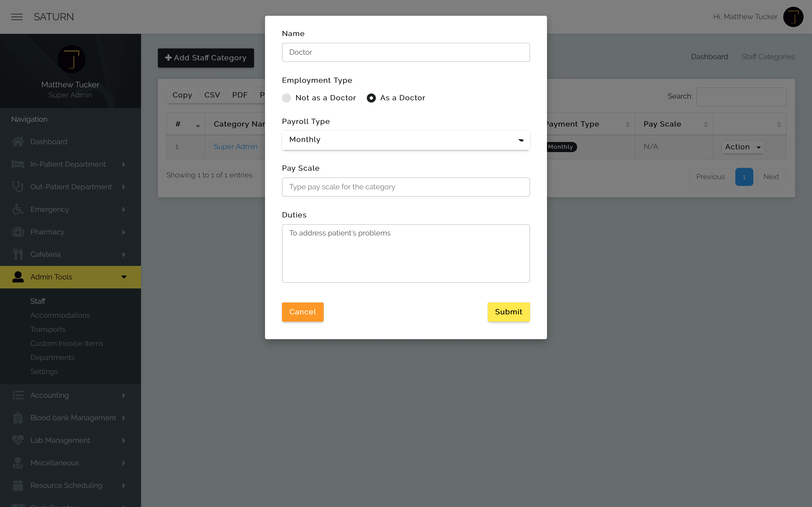The width and height of the screenshot is (812, 507).
Task: Select the Not as a Doctor radio option
Action: (x=286, y=98)
